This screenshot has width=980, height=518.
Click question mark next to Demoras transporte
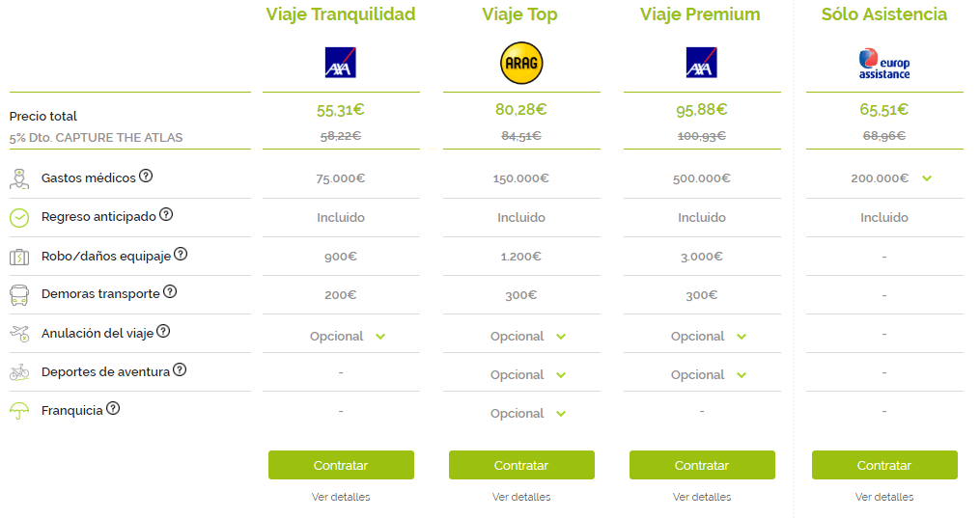pyautogui.click(x=170, y=291)
